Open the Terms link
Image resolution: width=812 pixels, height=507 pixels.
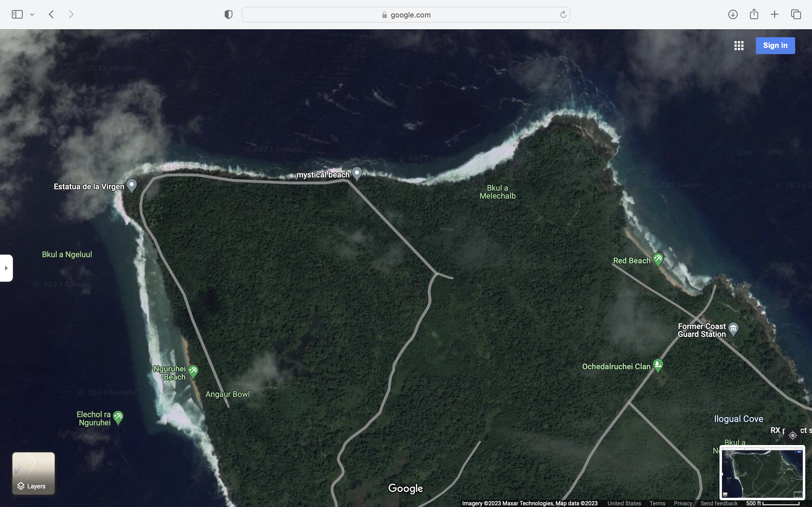coord(657,503)
